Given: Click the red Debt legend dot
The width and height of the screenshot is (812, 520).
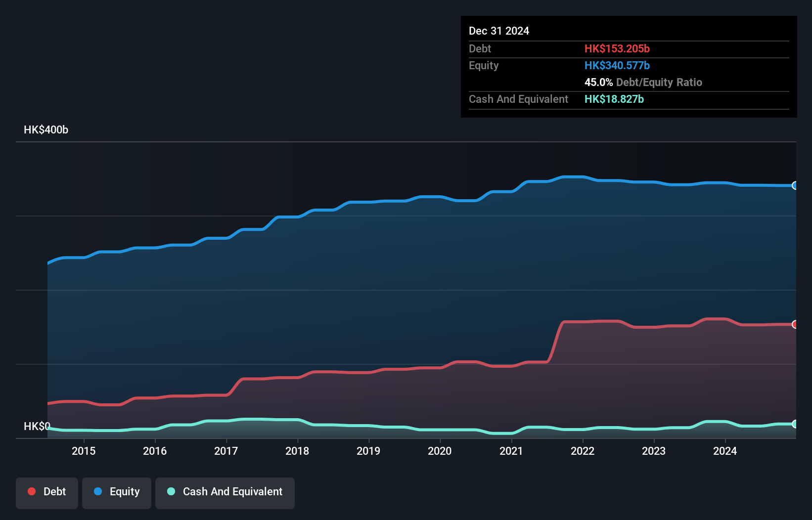Looking at the screenshot, I should pyautogui.click(x=32, y=491).
